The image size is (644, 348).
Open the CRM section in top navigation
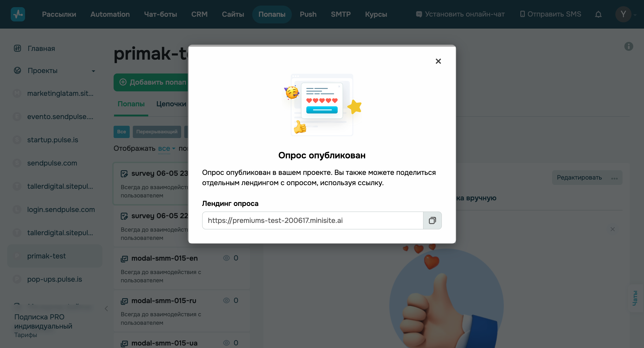coord(199,14)
